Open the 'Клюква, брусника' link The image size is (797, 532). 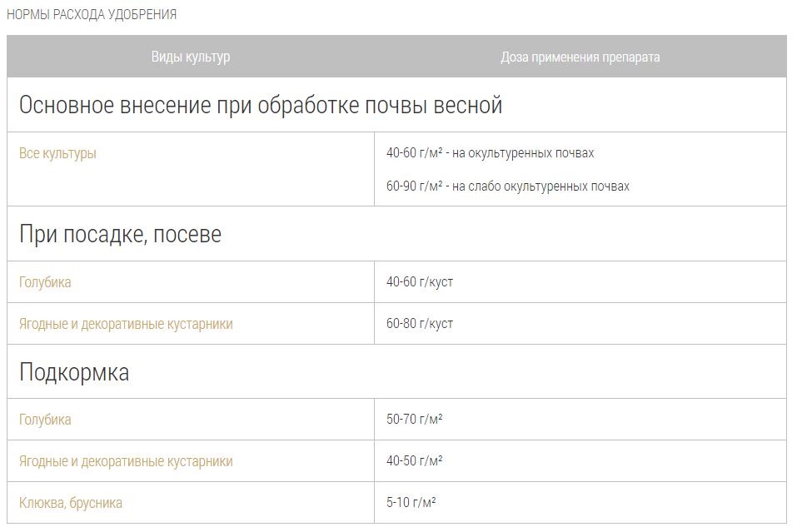pos(71,503)
